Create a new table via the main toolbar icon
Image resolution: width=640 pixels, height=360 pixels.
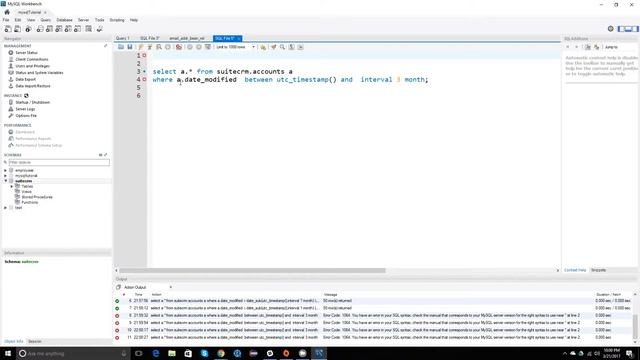pos(49,29)
